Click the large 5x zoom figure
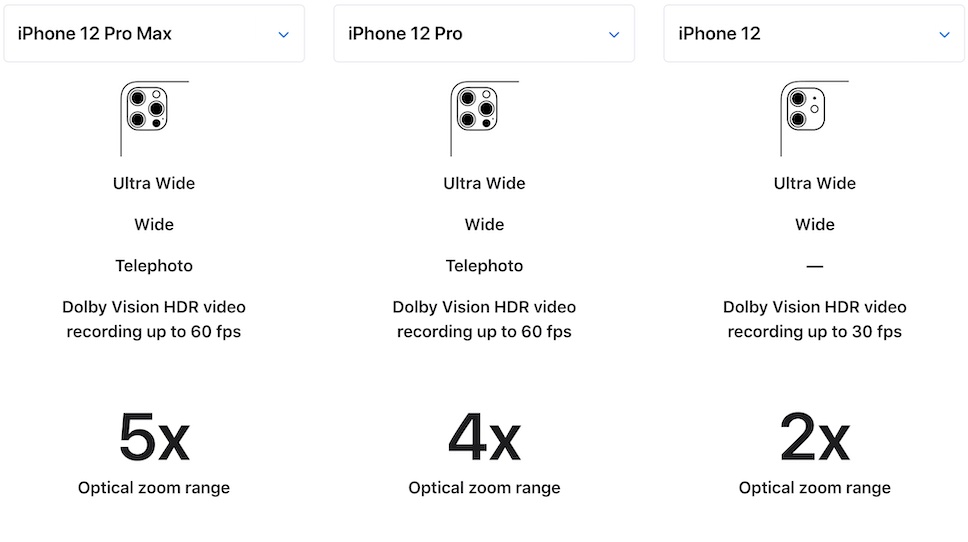The height and width of the screenshot is (542, 968). click(x=154, y=436)
